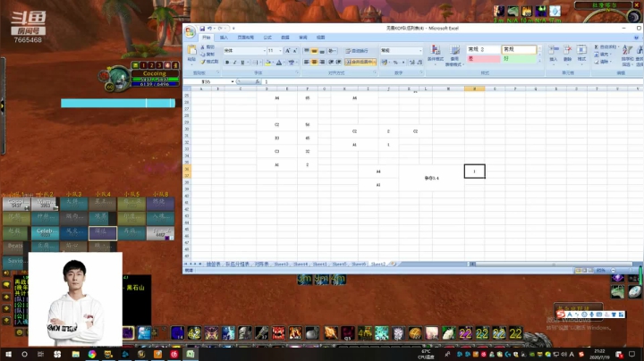Open the Name Box dropdown arrow
644x361 pixels.
[233, 81]
